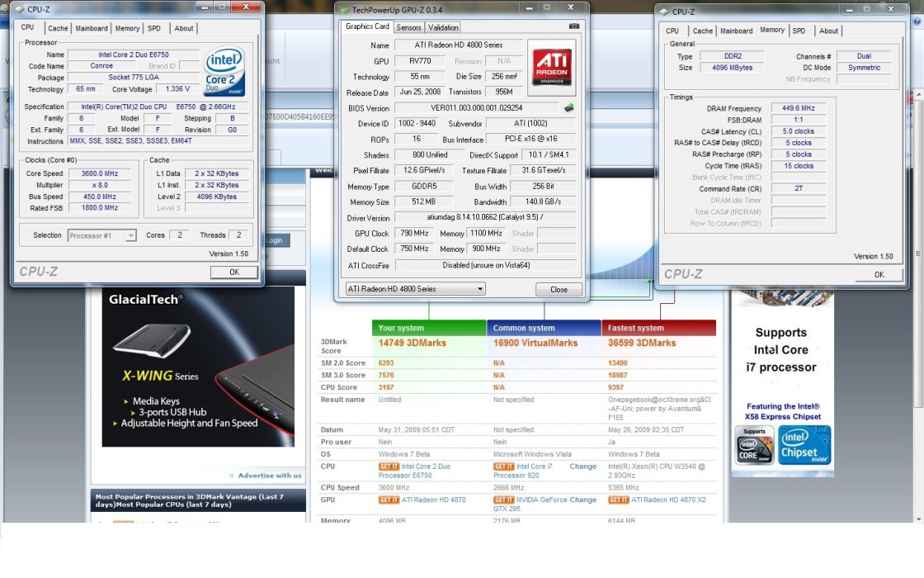The width and height of the screenshot is (924, 578).
Task: Click the 36599 3DMarks fastest score
Action: [x=642, y=343]
